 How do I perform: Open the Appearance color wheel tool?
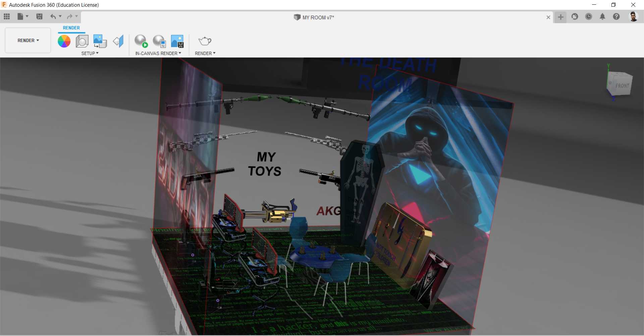(64, 41)
